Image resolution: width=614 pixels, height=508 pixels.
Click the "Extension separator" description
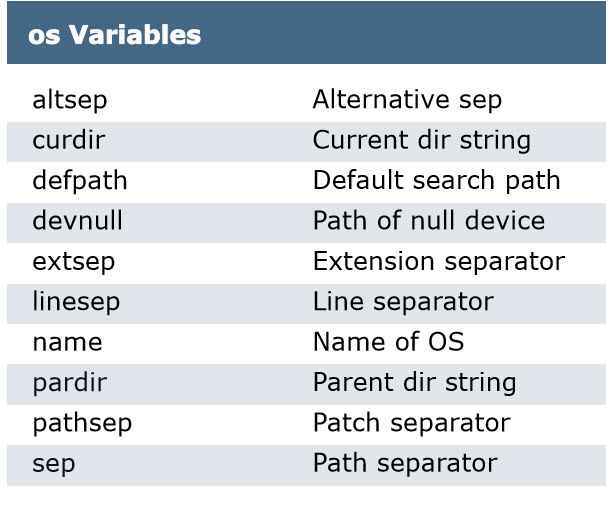coord(438,262)
